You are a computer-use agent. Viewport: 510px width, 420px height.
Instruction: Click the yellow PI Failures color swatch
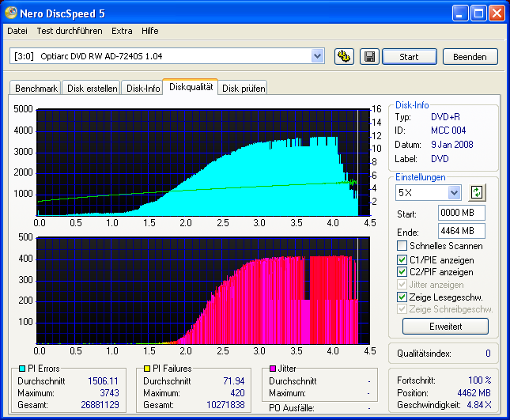[147, 369]
